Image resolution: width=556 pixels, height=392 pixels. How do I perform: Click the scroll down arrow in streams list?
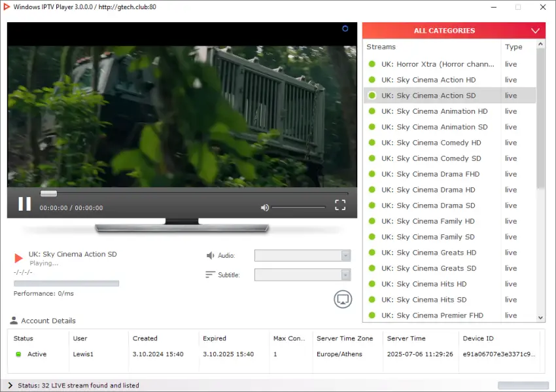tap(540, 317)
